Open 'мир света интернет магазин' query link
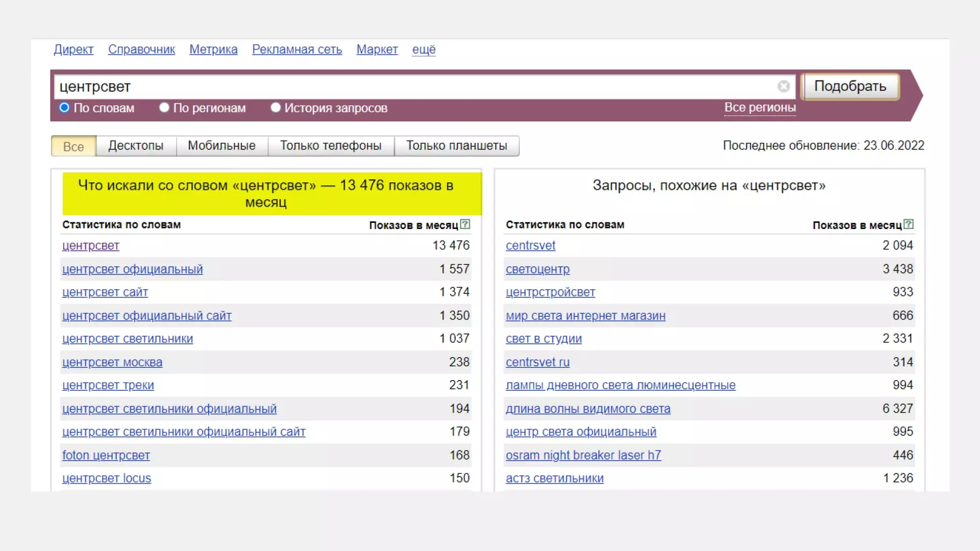Viewport: 980px width, 551px height. pyautogui.click(x=586, y=316)
